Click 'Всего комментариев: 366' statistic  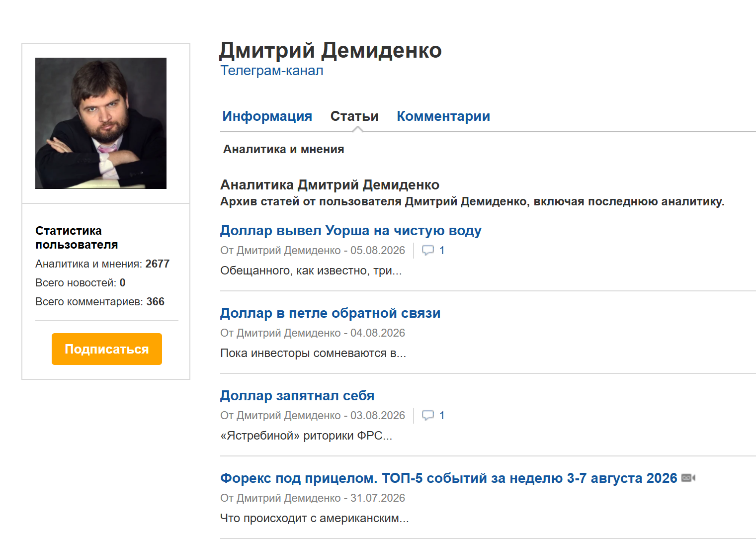point(100,301)
